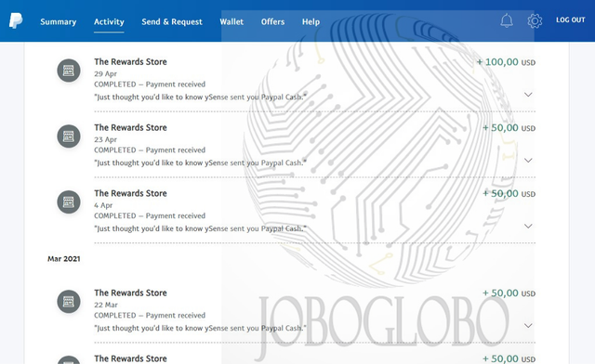Select the Activity tab
595x364 pixels.
[109, 22]
